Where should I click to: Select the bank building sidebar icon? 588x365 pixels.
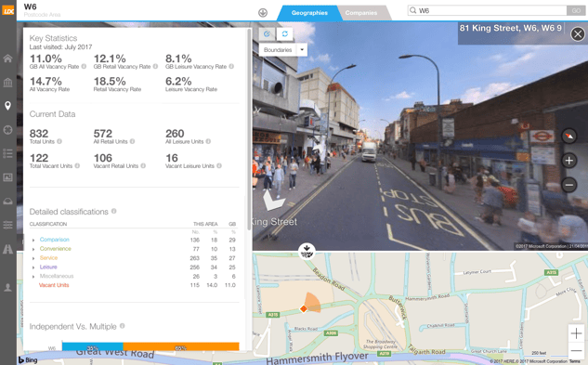pyautogui.click(x=7, y=82)
